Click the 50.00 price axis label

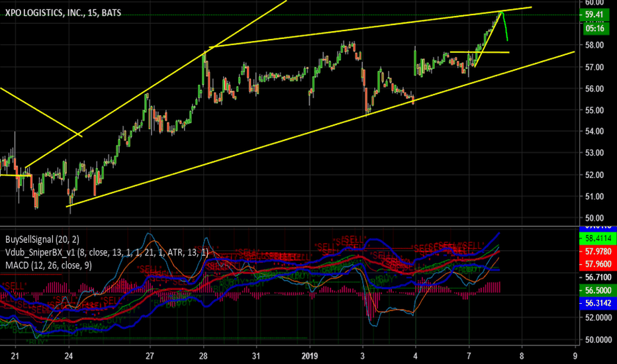[594, 218]
